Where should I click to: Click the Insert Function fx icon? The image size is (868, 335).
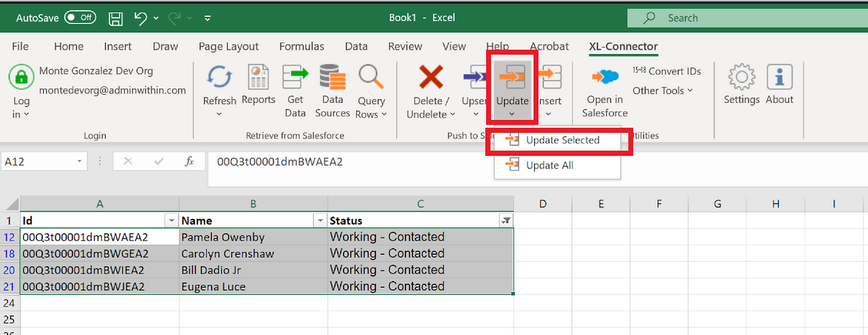[x=189, y=162]
